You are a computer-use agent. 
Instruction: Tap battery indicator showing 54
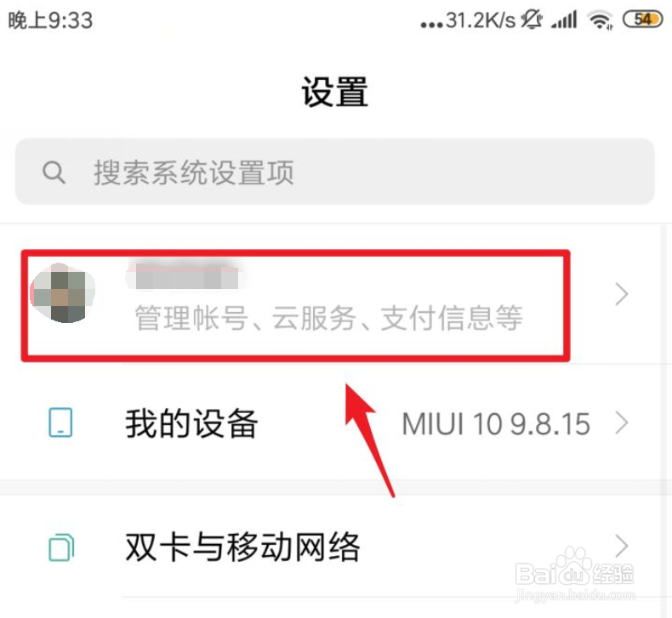642,20
